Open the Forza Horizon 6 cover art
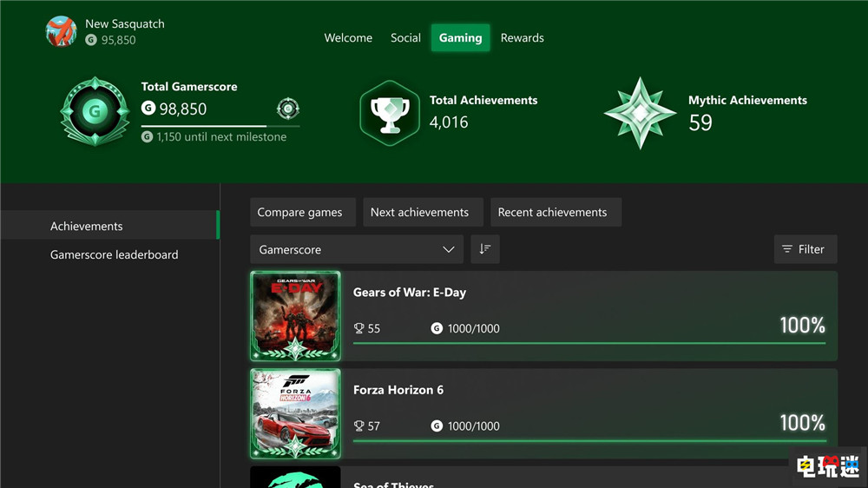This screenshot has width=868, height=488. 296,414
